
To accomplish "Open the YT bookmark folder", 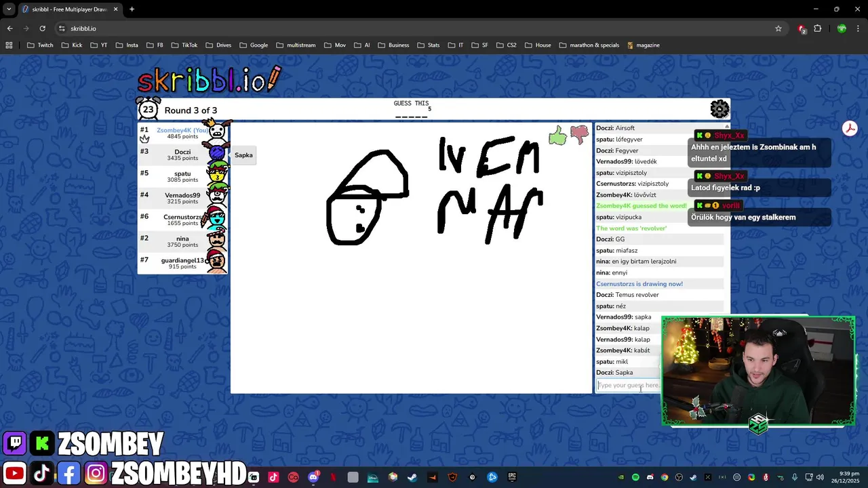I will coord(98,45).
